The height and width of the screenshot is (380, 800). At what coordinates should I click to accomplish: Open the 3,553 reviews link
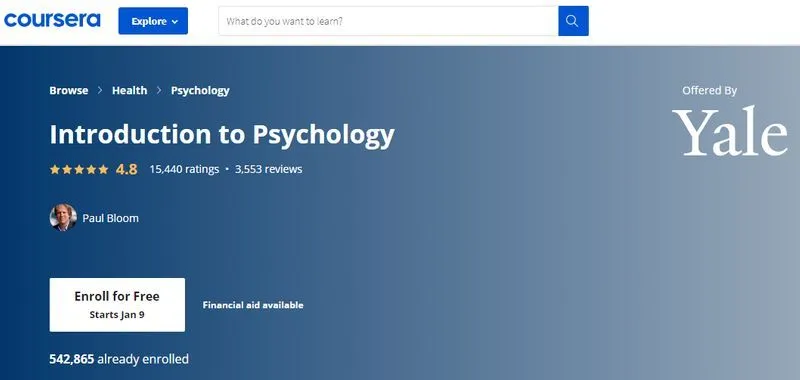[268, 169]
